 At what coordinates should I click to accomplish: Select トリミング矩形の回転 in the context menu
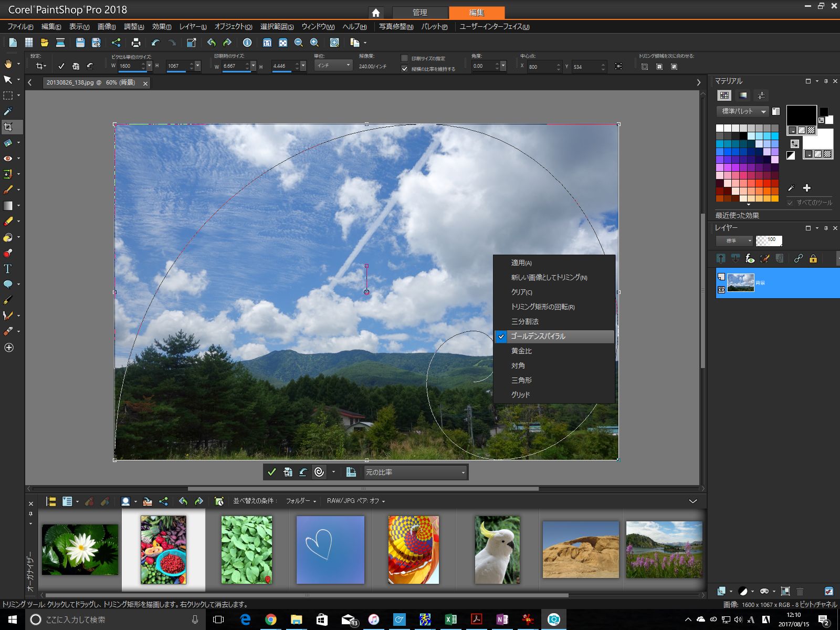tap(554, 307)
